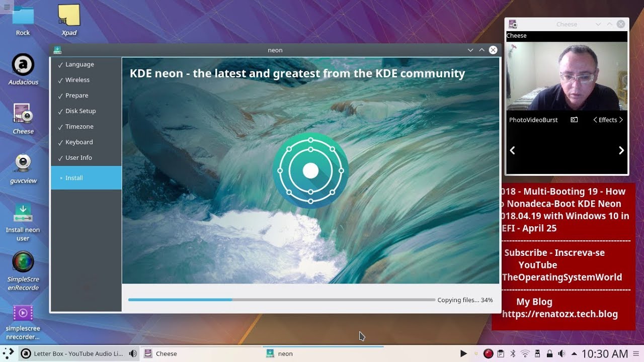Switch to the Letter Box Audacious taskbar entry
The width and height of the screenshot is (644, 362).
point(79,353)
